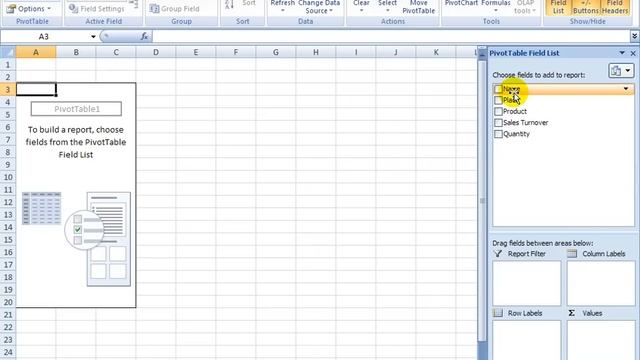Click the Report Filter drop area
Image resolution: width=640 pixels, height=360 pixels.
(x=527, y=283)
